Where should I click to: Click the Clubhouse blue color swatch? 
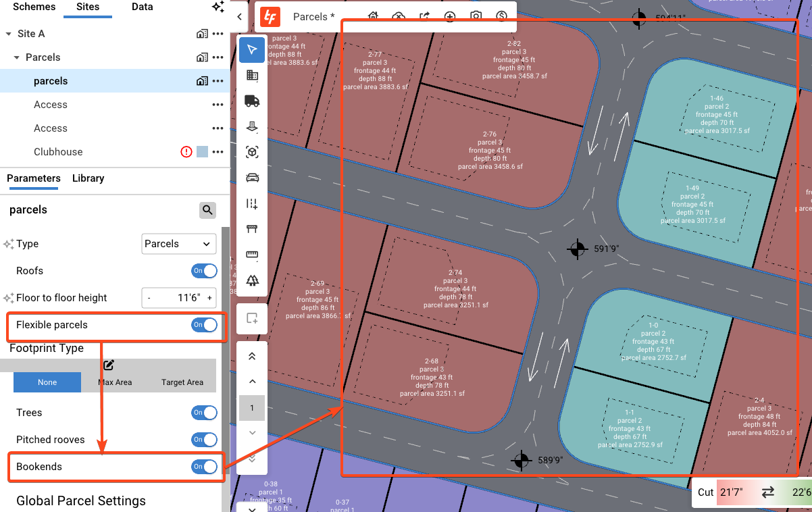pyautogui.click(x=202, y=152)
